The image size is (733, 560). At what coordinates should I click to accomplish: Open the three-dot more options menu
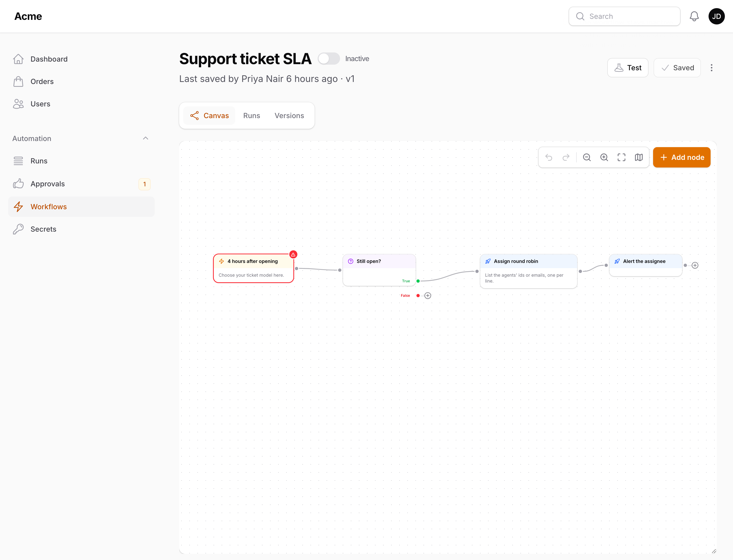[x=711, y=68]
